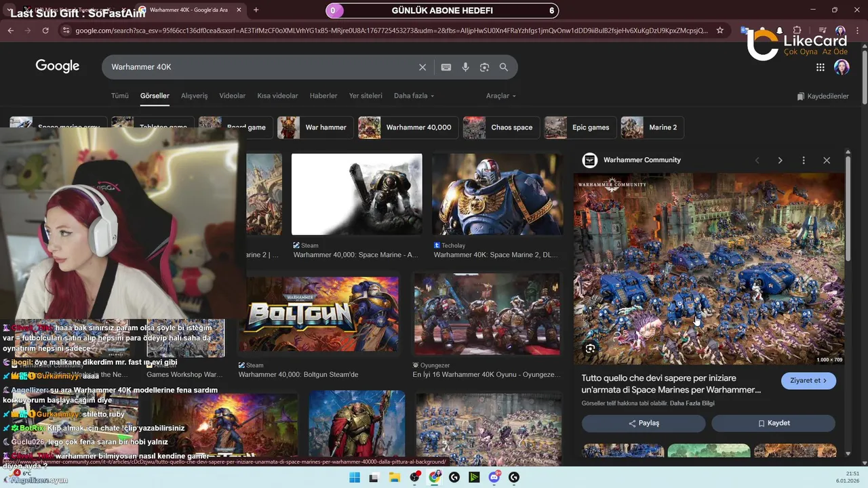Open OBS Studio from the taskbar
This screenshot has height=488, width=868.
pos(414,478)
